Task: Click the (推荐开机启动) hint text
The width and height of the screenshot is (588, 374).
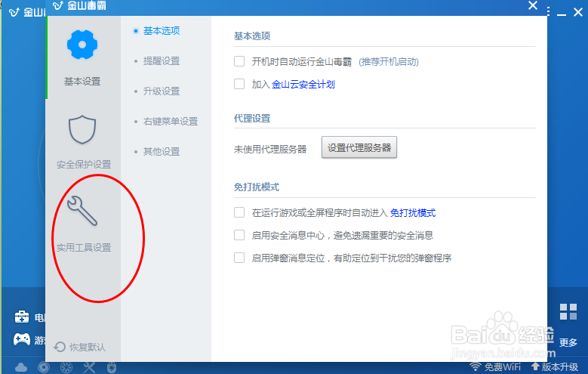Action: tap(389, 62)
